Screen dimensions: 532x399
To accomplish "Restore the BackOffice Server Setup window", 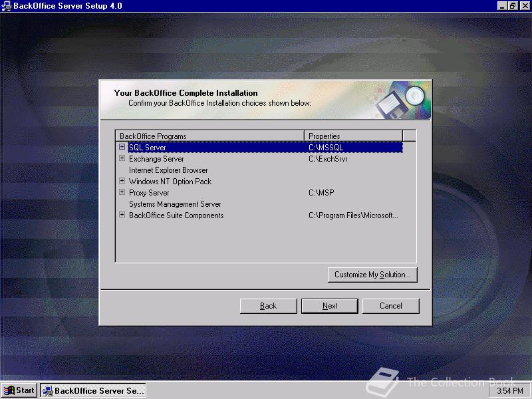I will tap(513, 6).
